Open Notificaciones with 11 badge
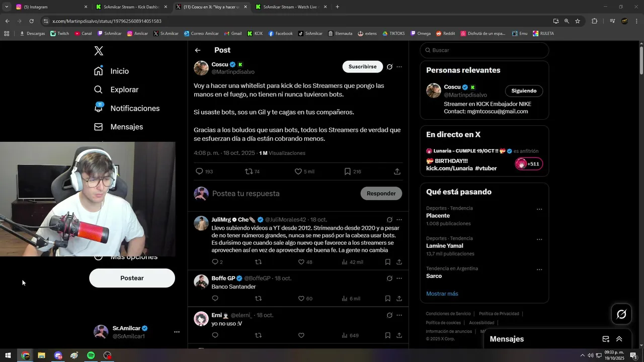The height and width of the screenshot is (362, 644). point(126,108)
